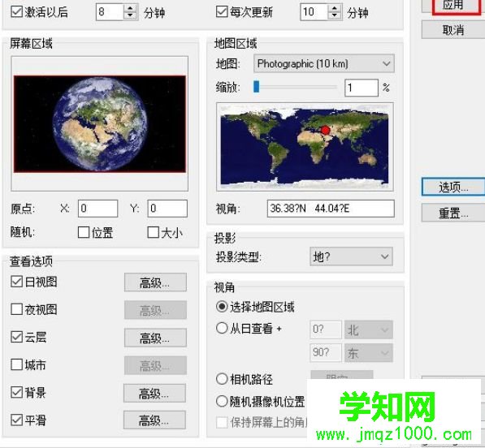Enable the 夜视图 checkbox

16,309
